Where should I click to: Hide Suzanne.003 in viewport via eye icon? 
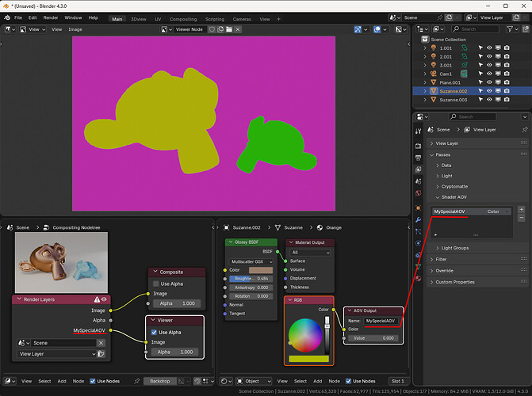click(489, 99)
